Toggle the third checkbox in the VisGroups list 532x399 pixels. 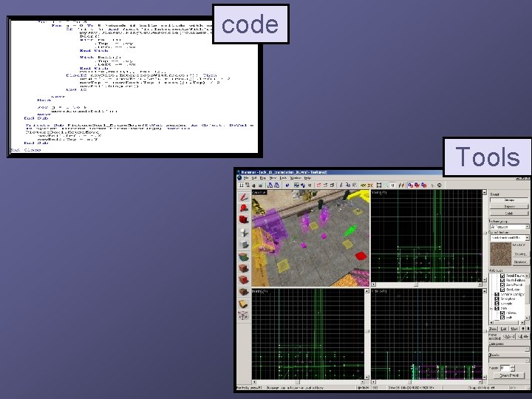click(x=502, y=285)
